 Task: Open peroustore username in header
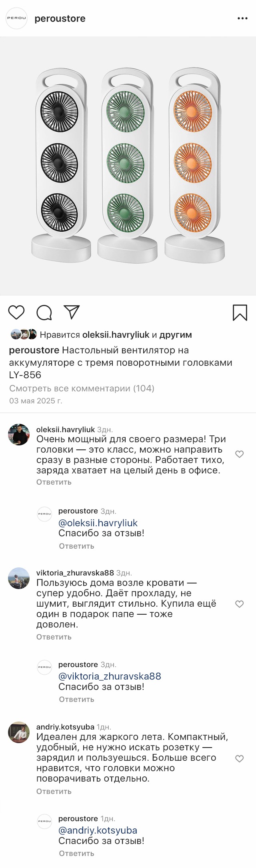tap(60, 19)
